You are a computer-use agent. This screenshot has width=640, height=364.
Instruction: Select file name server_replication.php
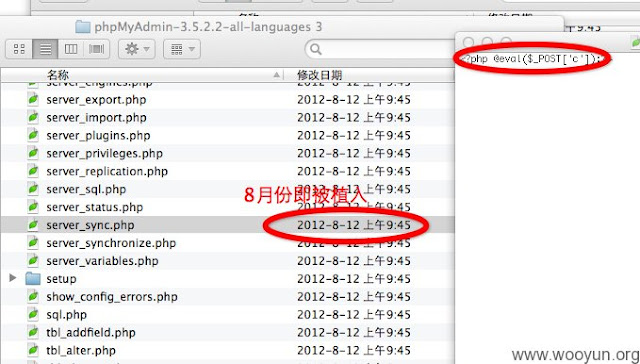click(107, 172)
